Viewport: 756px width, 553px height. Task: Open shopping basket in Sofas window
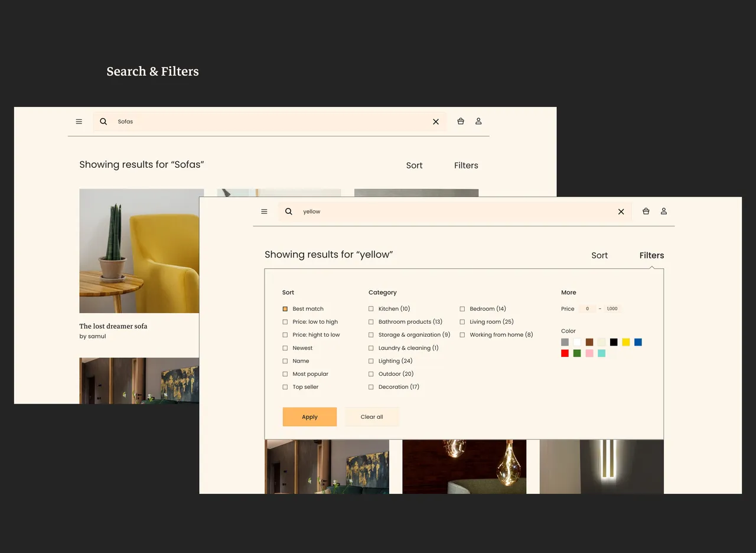(x=461, y=121)
